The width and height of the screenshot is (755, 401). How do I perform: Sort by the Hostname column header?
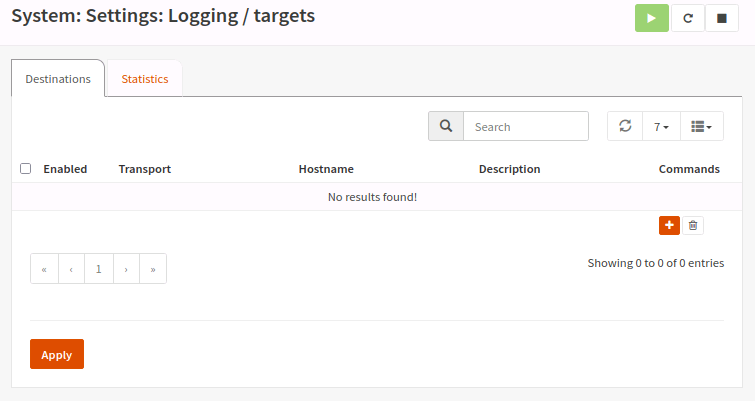click(326, 169)
